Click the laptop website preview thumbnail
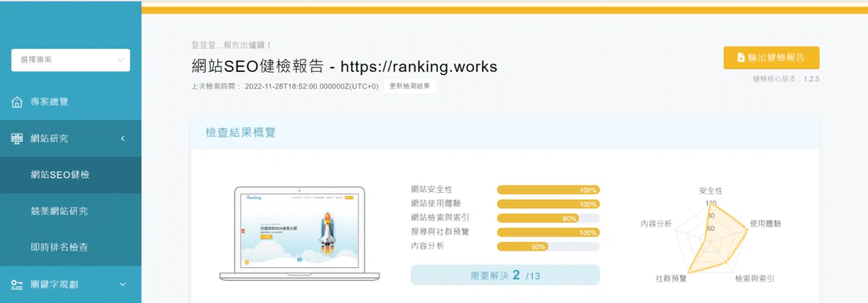 click(x=300, y=232)
